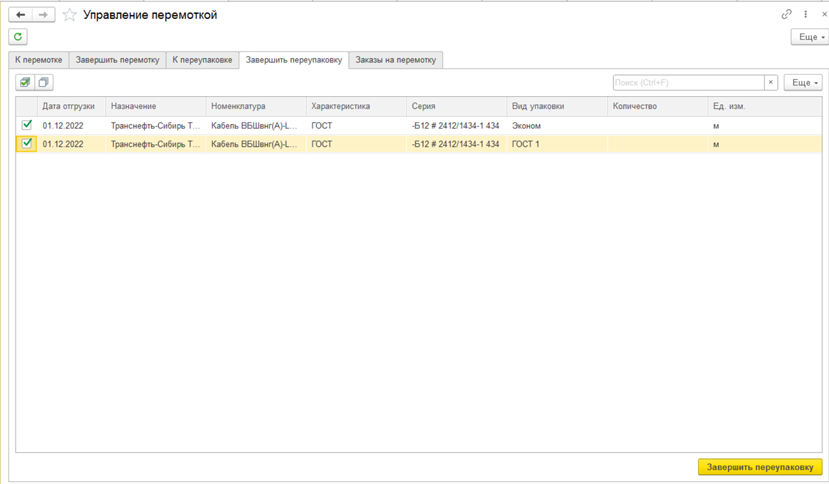Go forward with the right arrow button
This screenshot has height=484, width=829.
point(43,15)
